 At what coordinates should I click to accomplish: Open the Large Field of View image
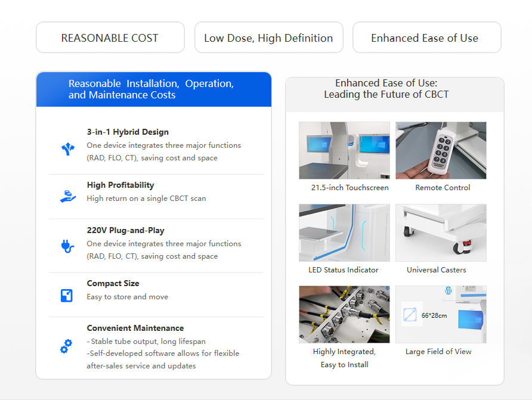(441, 314)
